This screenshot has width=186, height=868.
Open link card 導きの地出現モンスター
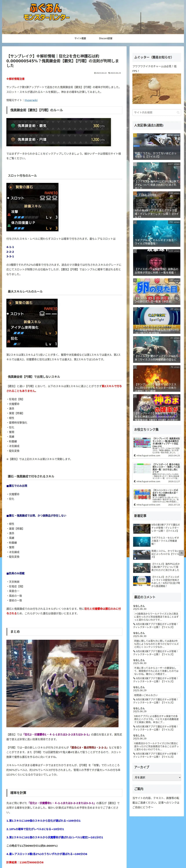[157, 473]
